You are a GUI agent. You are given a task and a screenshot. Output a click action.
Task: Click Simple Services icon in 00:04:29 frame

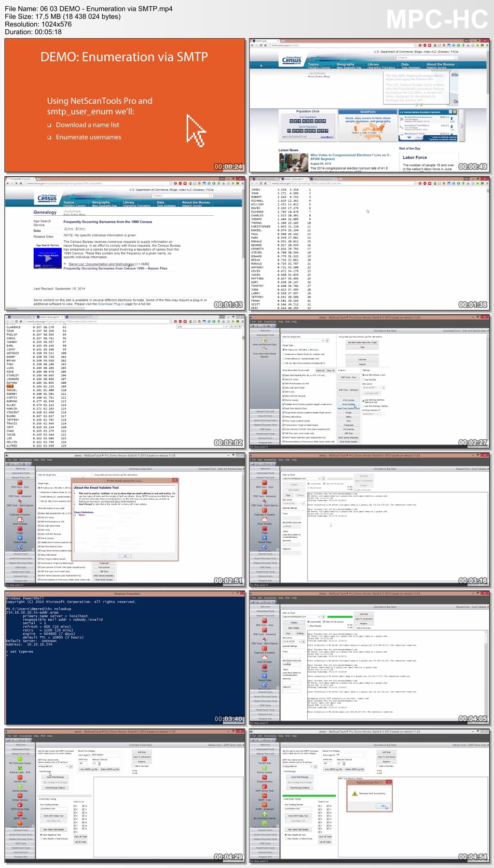(x=20, y=795)
